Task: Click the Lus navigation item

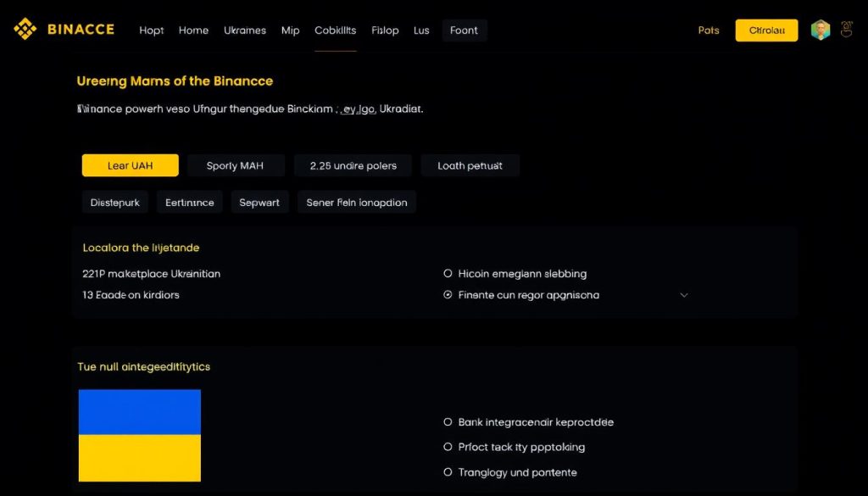Action: tap(421, 31)
